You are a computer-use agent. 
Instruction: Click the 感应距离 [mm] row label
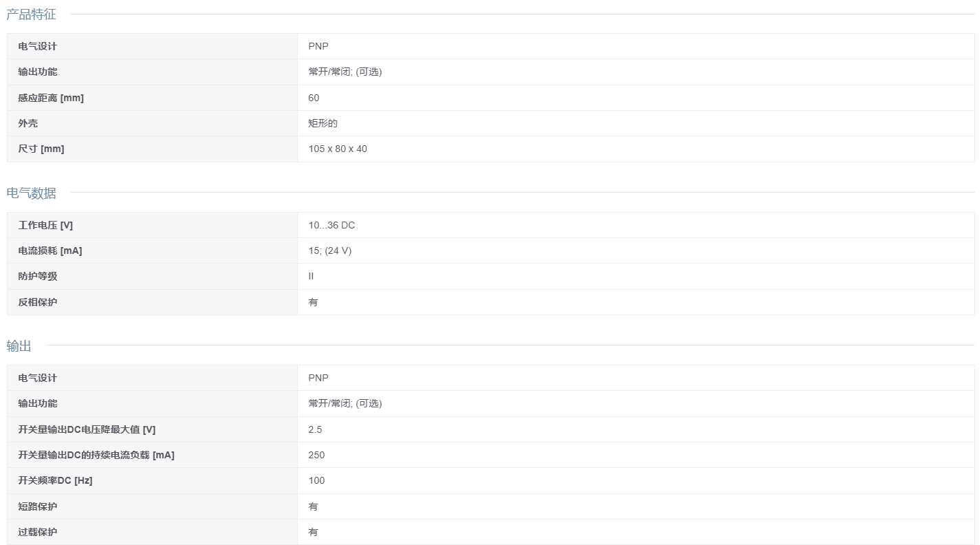(x=51, y=98)
